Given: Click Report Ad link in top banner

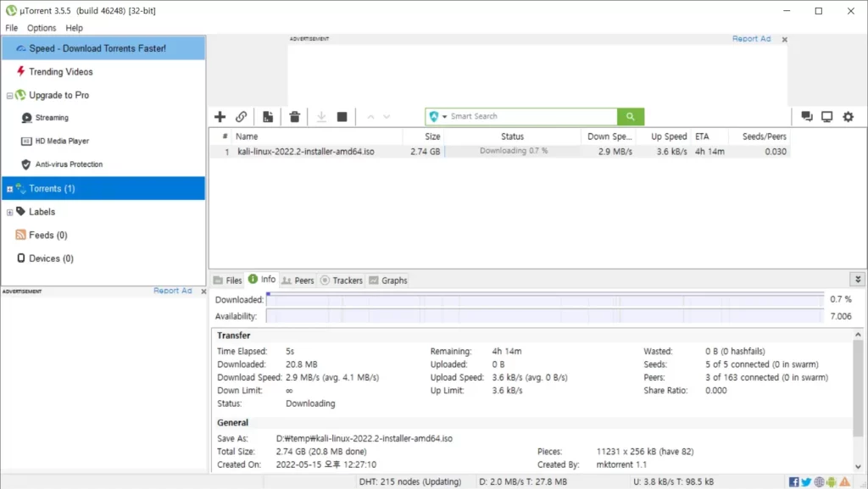Looking at the screenshot, I should point(751,39).
